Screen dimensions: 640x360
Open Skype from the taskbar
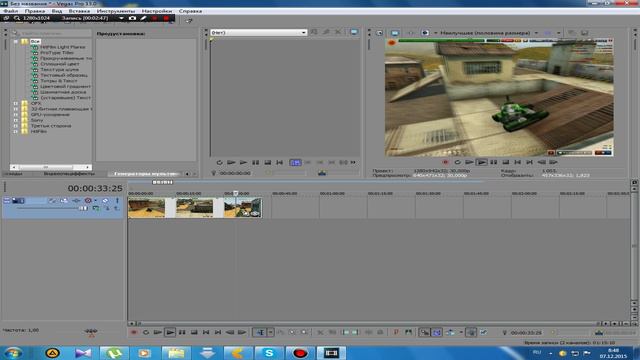click(269, 353)
